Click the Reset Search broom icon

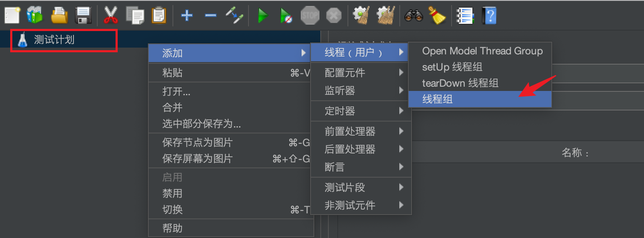pos(436,15)
